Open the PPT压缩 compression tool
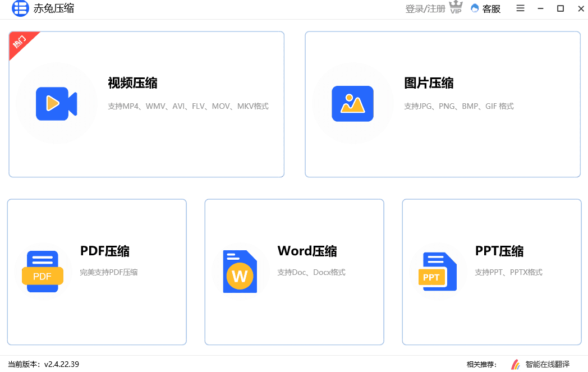The image size is (588, 372). [x=491, y=272]
